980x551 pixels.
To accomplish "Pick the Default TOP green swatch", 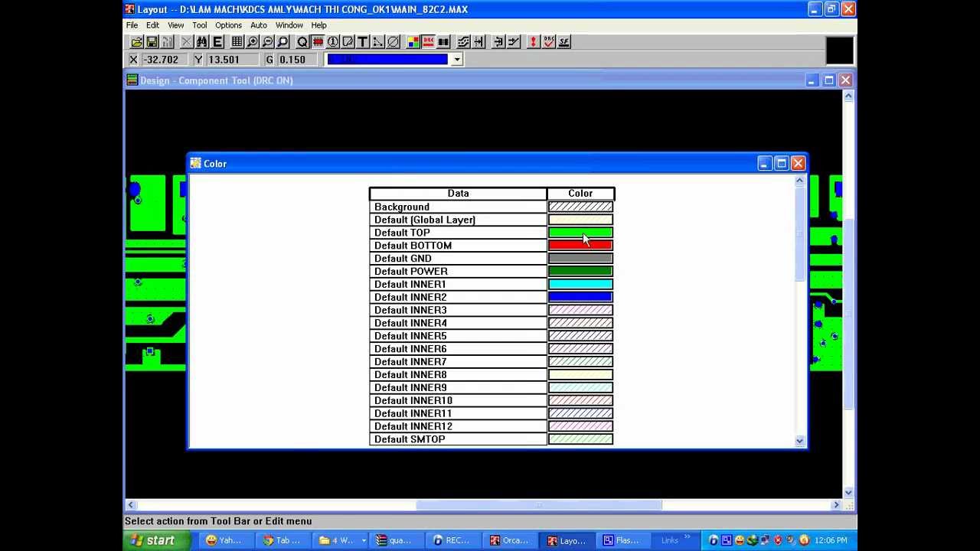I will point(580,233).
